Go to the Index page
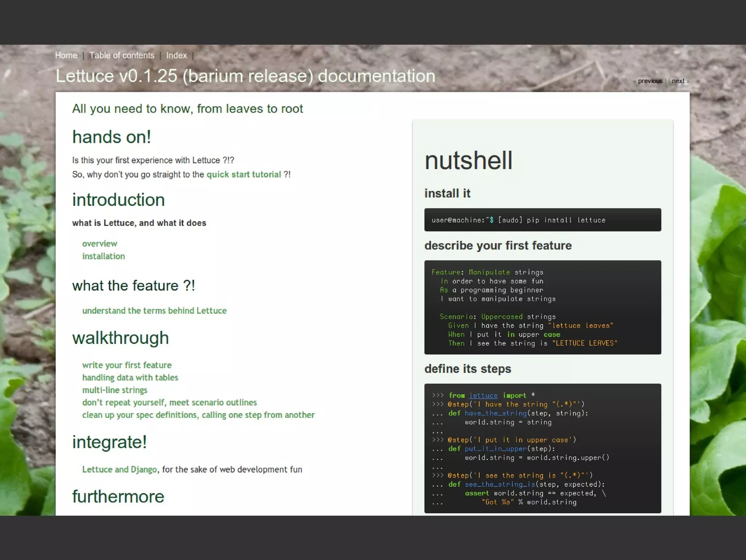 [x=176, y=55]
